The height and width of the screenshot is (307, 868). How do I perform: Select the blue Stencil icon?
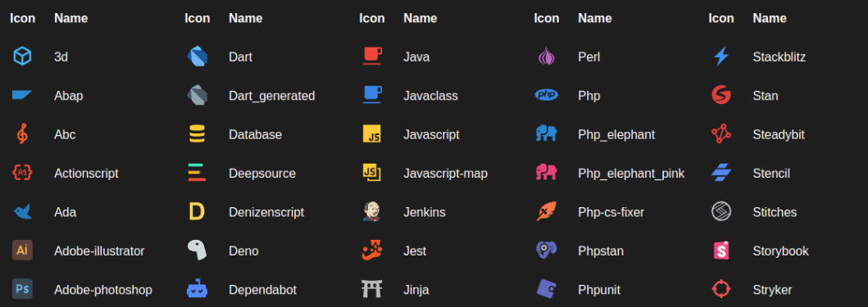pos(721,173)
